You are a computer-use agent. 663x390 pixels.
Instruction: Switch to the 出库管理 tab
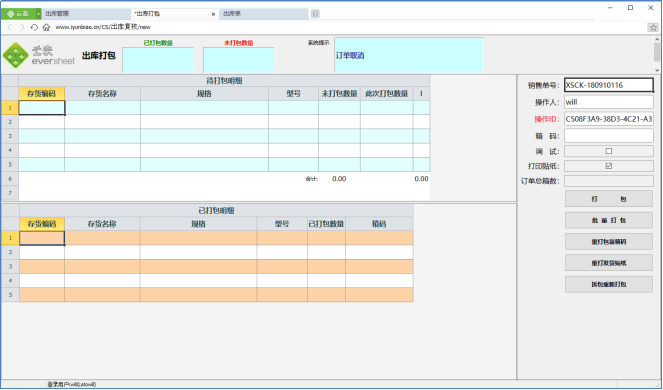(x=86, y=14)
